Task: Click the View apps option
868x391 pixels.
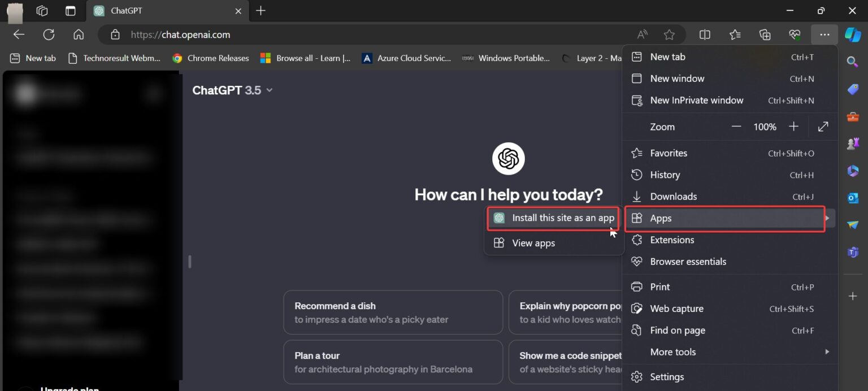Action: 532,243
